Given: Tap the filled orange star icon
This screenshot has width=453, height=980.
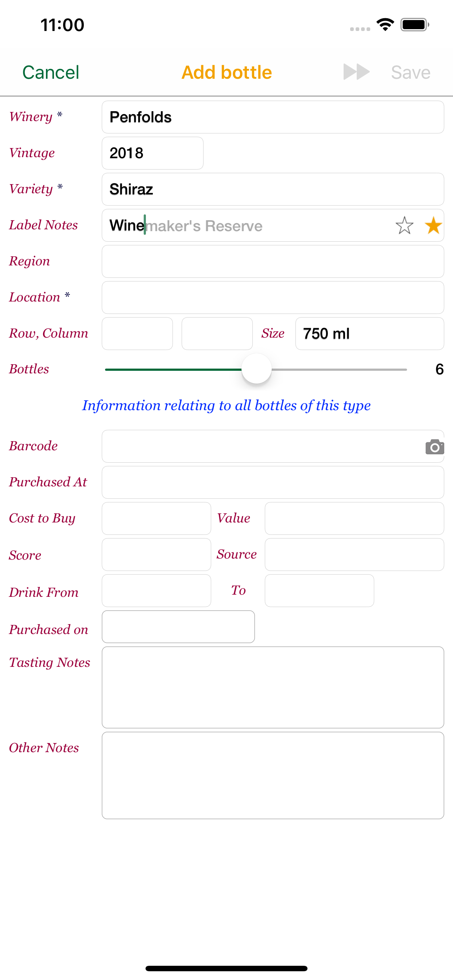Looking at the screenshot, I should click(x=433, y=226).
